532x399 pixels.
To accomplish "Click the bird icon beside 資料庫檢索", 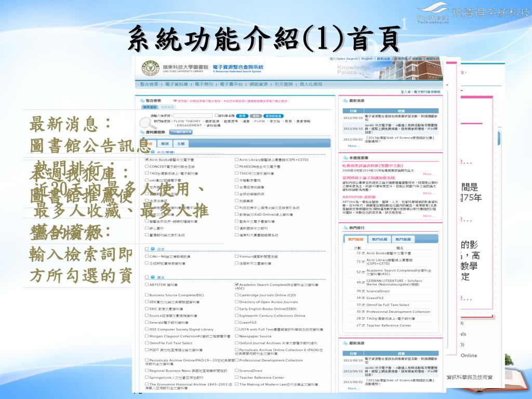I will click(x=142, y=132).
